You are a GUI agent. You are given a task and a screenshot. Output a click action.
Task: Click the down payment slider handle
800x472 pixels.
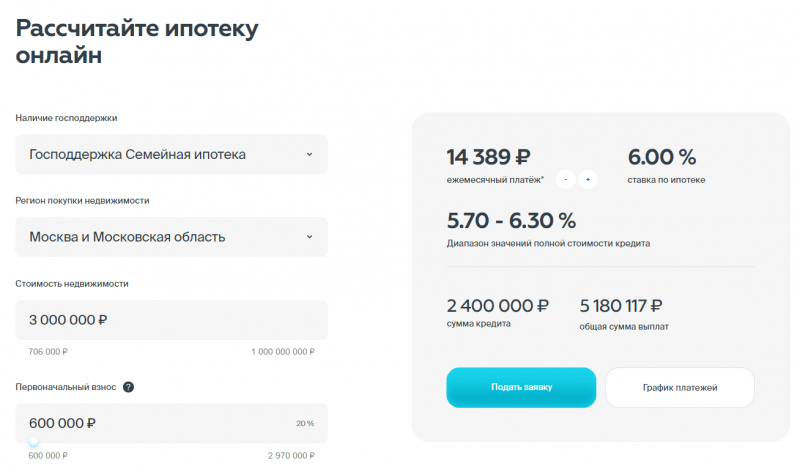coord(34,442)
